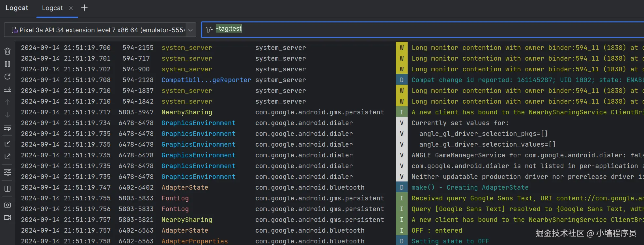Click W level badge in 594-2155 row
This screenshot has width=644, height=245.
click(401, 48)
